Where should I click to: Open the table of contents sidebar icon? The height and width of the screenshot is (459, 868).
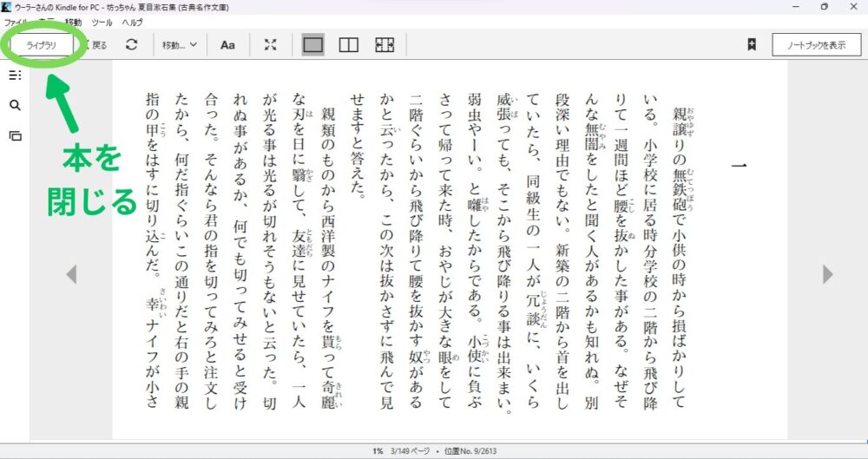click(x=15, y=75)
